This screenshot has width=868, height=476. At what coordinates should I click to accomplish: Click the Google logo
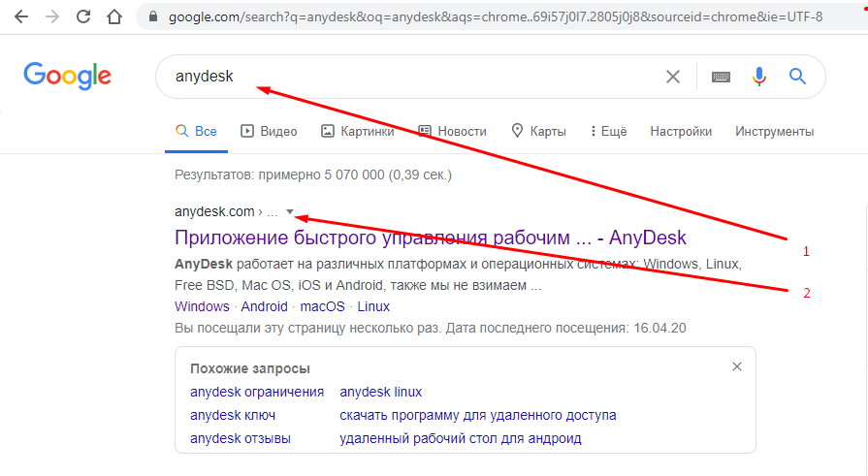click(x=67, y=76)
